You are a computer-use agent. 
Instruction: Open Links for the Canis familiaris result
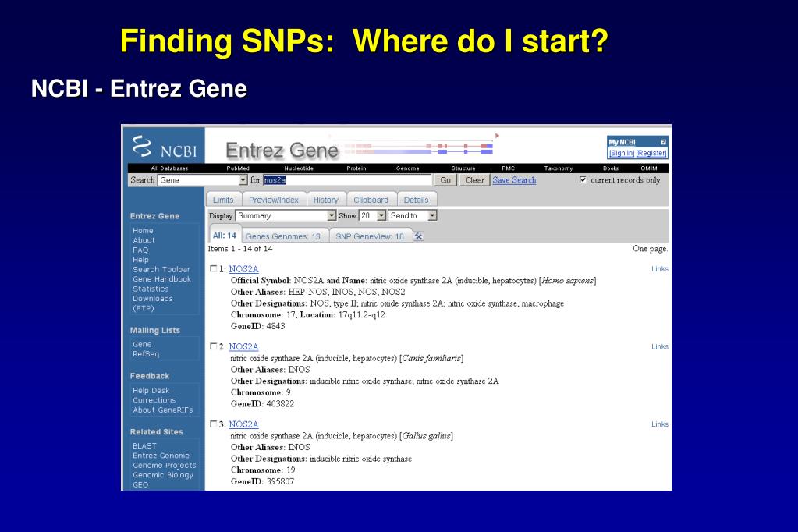click(x=660, y=346)
